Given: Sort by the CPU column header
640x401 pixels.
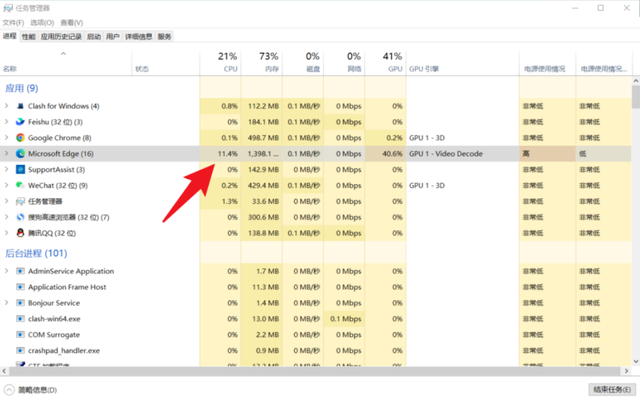Looking at the screenshot, I should [220, 62].
